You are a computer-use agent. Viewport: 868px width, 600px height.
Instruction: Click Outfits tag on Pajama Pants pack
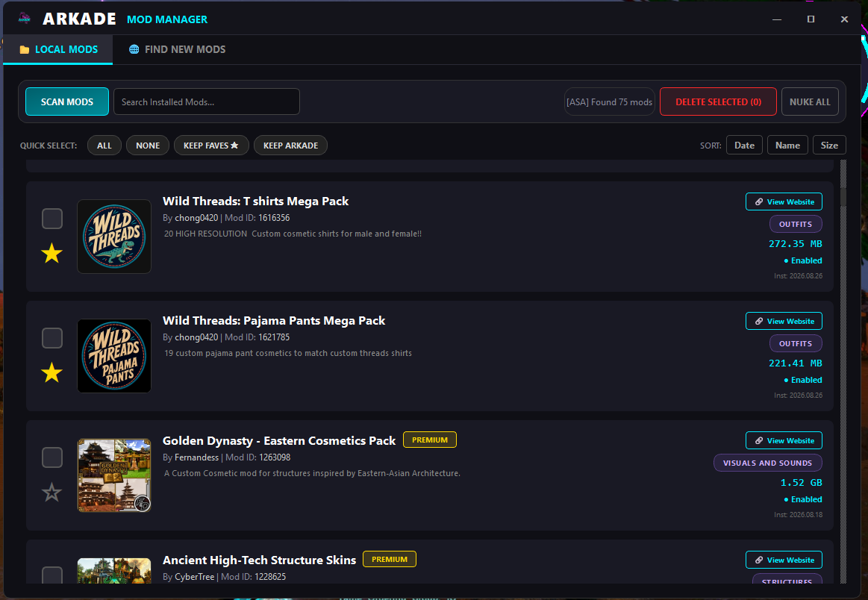point(796,344)
